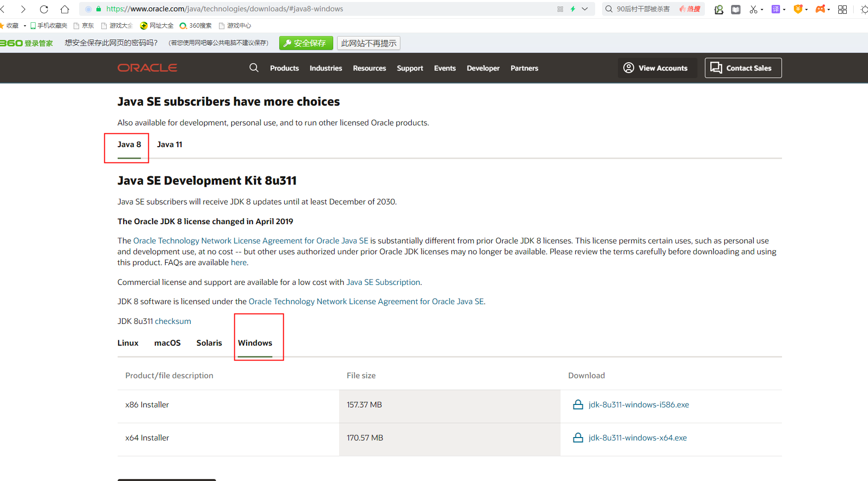Open the QR code icon in address bar
This screenshot has height=481, width=868.
[560, 9]
